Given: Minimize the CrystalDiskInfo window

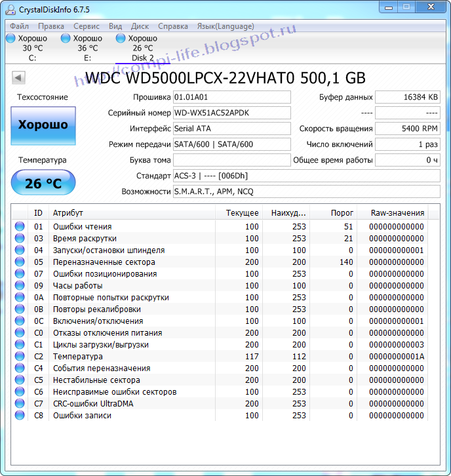Looking at the screenshot, I should click(389, 7).
